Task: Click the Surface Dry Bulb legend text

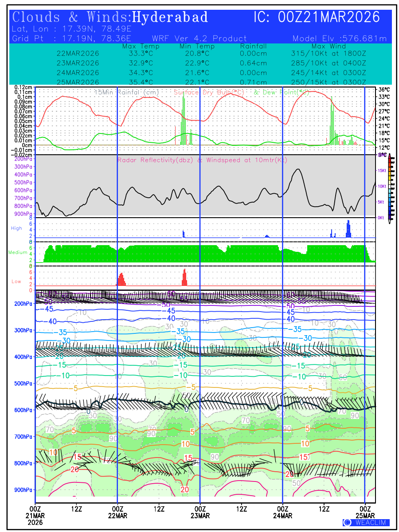Action: pos(211,92)
